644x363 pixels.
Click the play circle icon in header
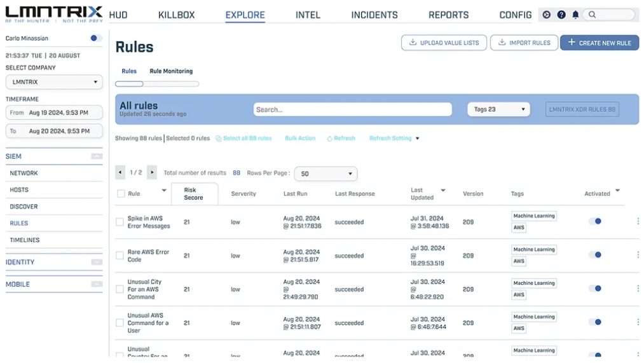[x=547, y=15]
